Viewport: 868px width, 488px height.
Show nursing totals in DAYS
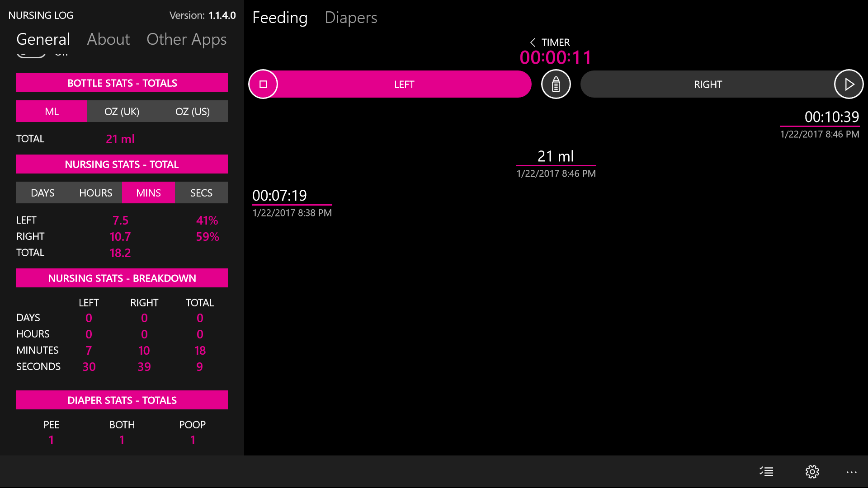pyautogui.click(x=42, y=193)
